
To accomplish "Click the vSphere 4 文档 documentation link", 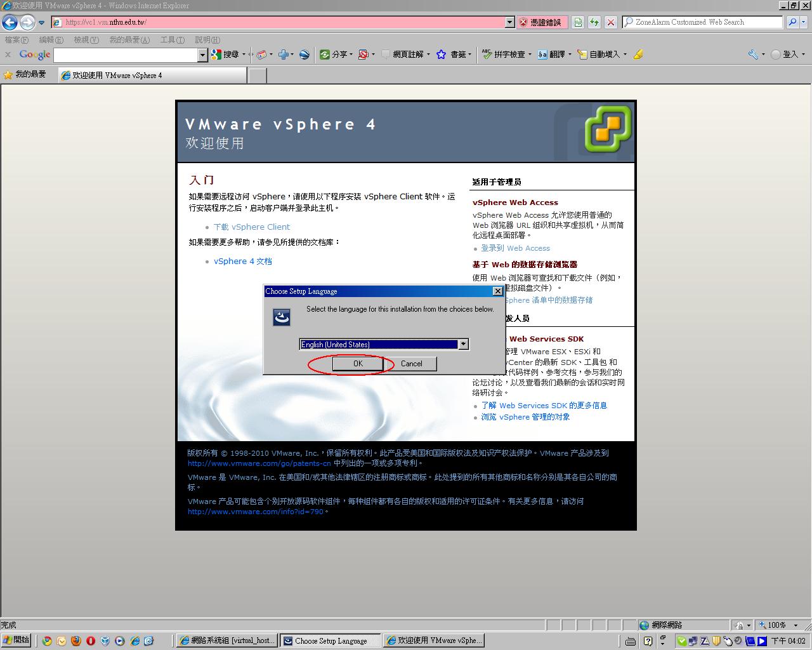I will tap(242, 262).
